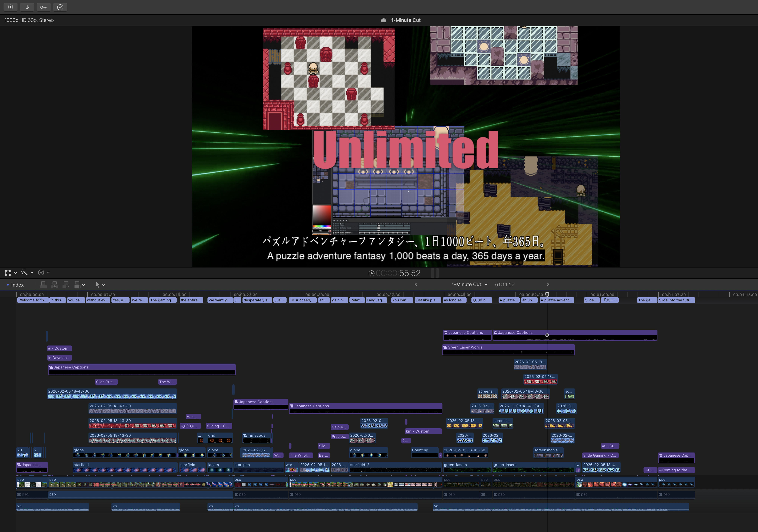
Task: Click the play button beside the timecode
Action: [371, 273]
